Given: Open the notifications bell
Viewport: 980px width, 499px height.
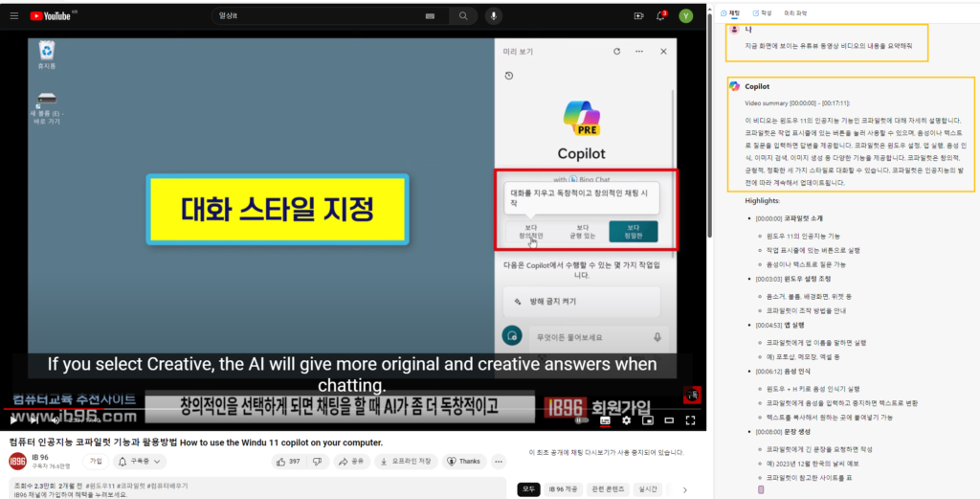Looking at the screenshot, I should [660, 16].
